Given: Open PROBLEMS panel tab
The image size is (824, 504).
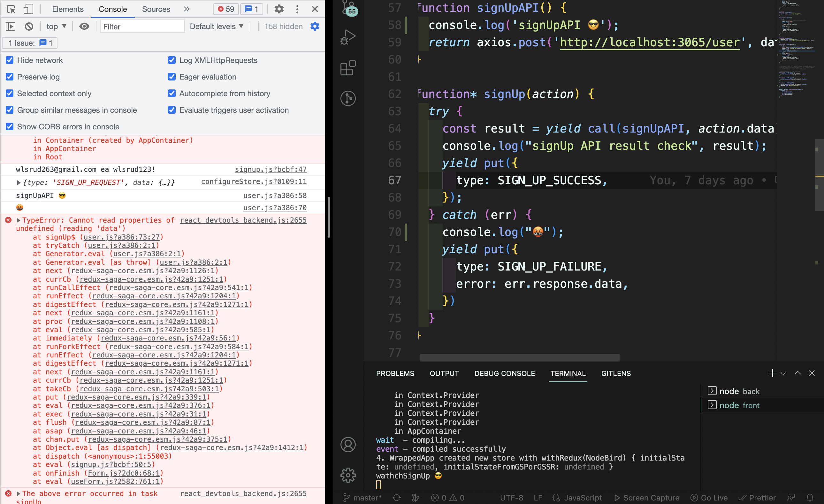Looking at the screenshot, I should point(395,374).
